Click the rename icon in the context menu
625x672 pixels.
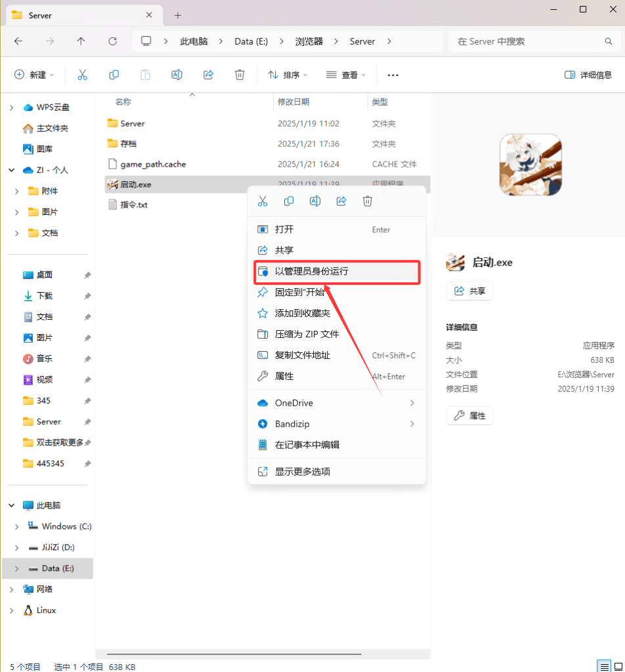point(315,201)
